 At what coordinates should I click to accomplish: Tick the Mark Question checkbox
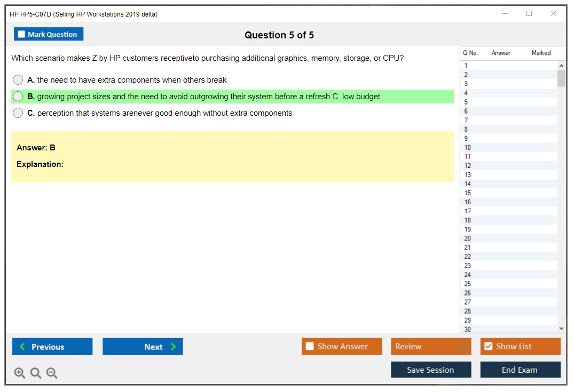21,35
